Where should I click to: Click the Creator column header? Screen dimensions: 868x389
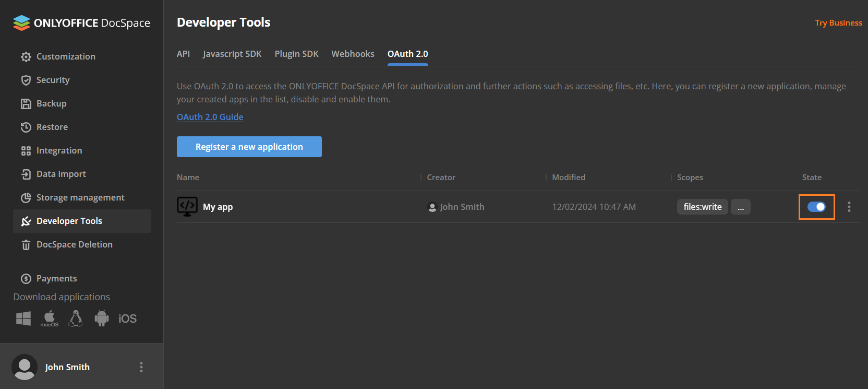441,178
